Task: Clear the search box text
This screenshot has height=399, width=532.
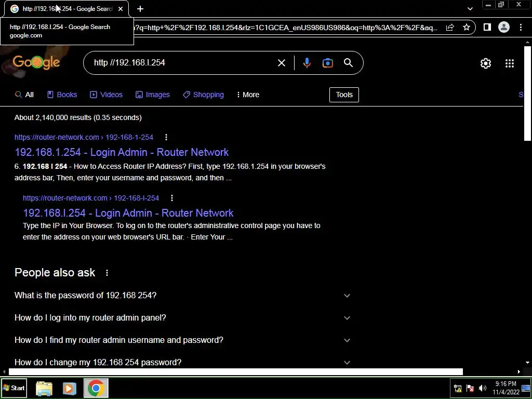Action: (281, 63)
